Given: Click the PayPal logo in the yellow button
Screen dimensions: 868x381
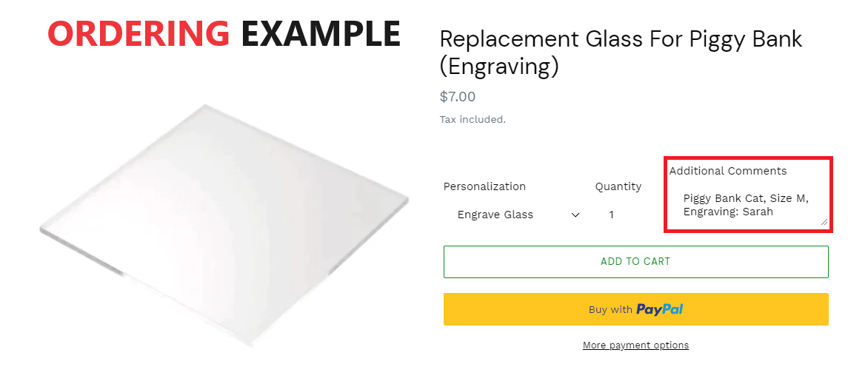Looking at the screenshot, I should click(659, 309).
